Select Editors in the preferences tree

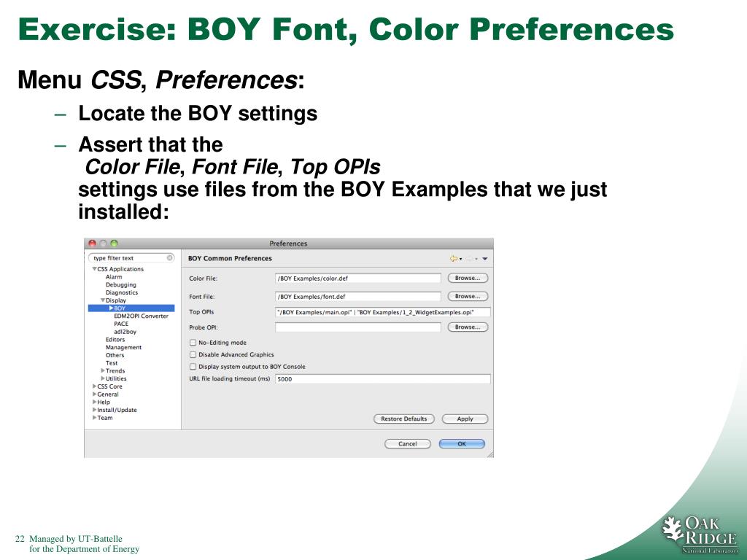115,340
